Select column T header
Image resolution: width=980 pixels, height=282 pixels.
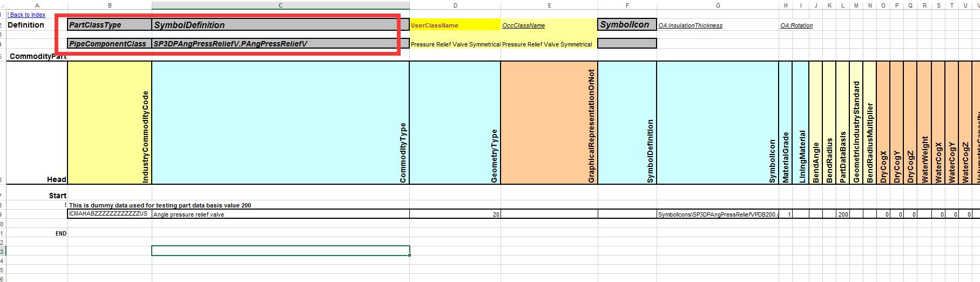click(x=951, y=5)
